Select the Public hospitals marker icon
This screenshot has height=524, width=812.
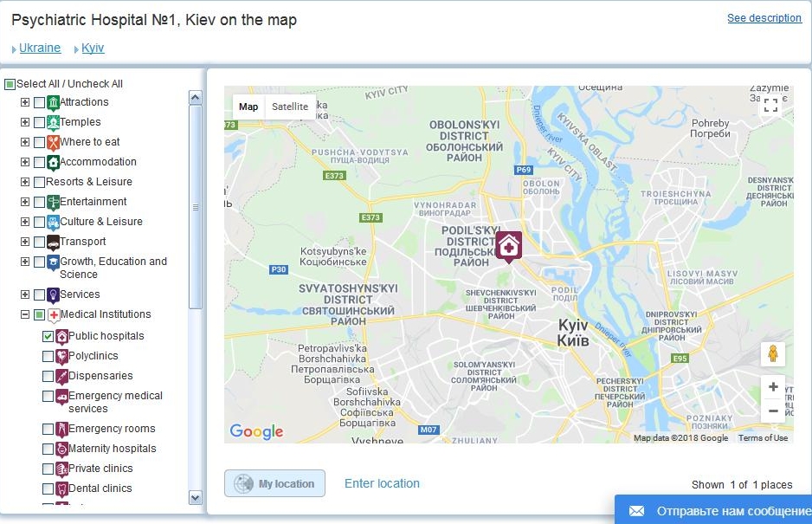coord(59,336)
